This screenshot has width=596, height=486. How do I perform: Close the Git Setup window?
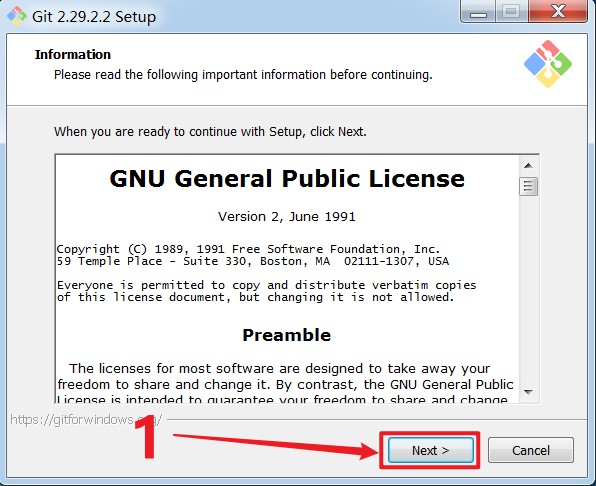click(x=558, y=11)
